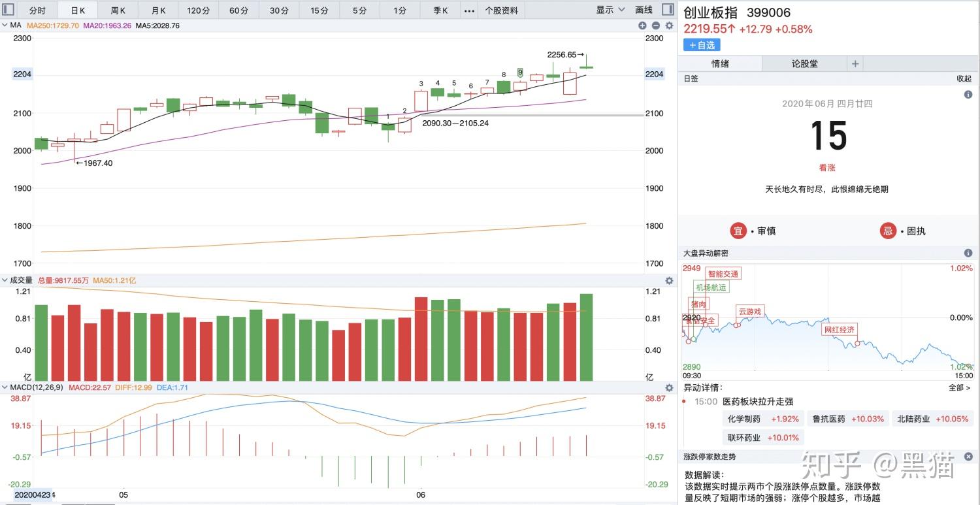Click 收起 to collapse daily sign
Screen dimensions: 980x505
pyautogui.click(x=964, y=78)
